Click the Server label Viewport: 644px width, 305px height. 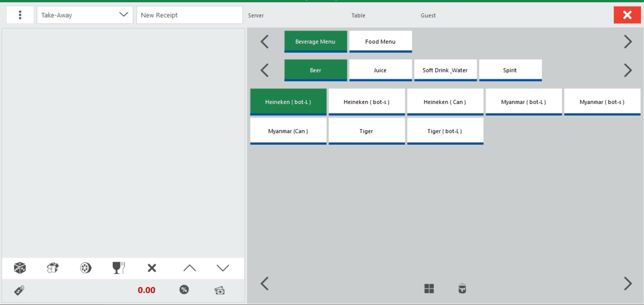256,15
